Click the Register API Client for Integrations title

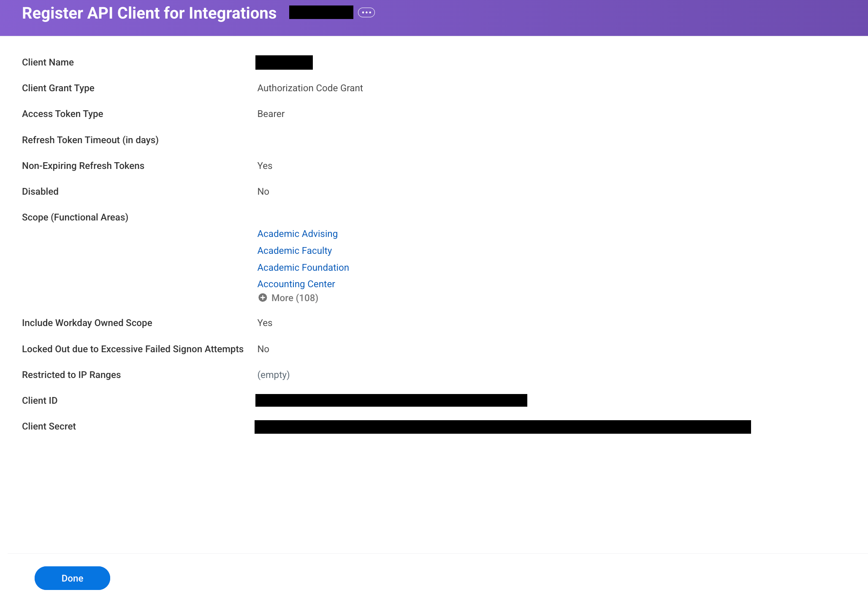(x=149, y=13)
